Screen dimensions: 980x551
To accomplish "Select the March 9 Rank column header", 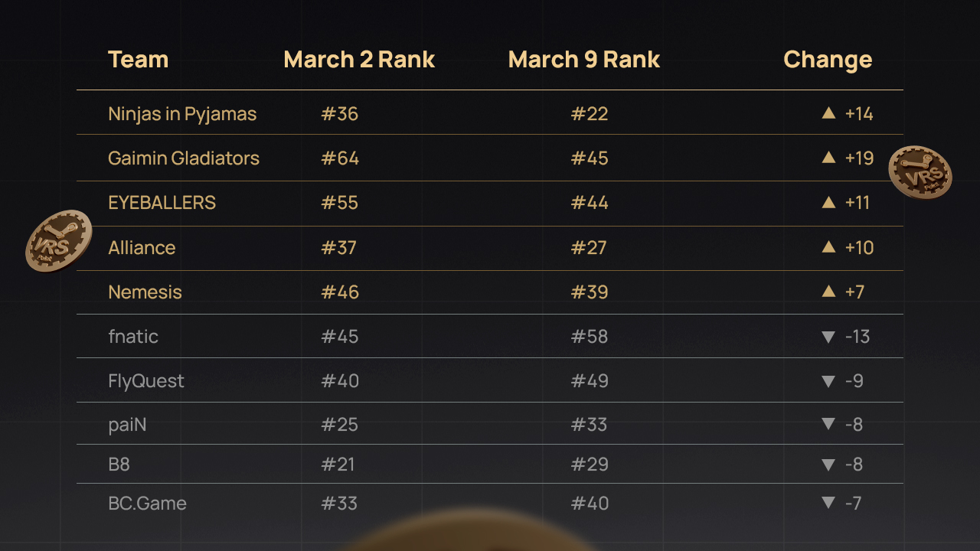I will pyautogui.click(x=583, y=60).
